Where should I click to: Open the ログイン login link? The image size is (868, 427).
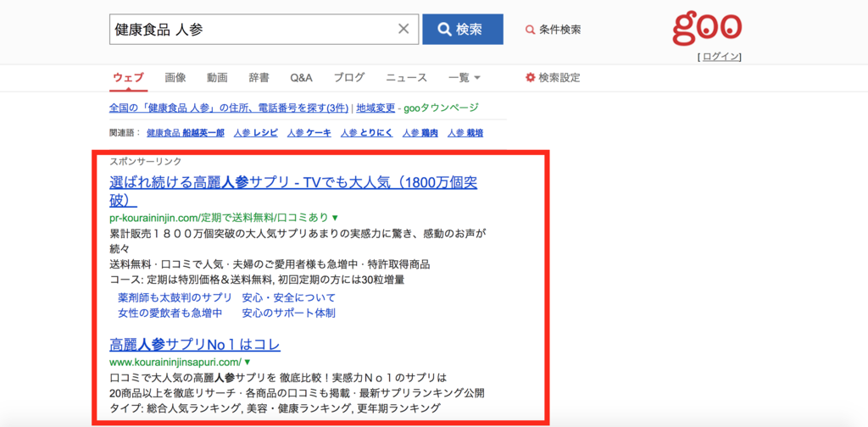click(720, 57)
